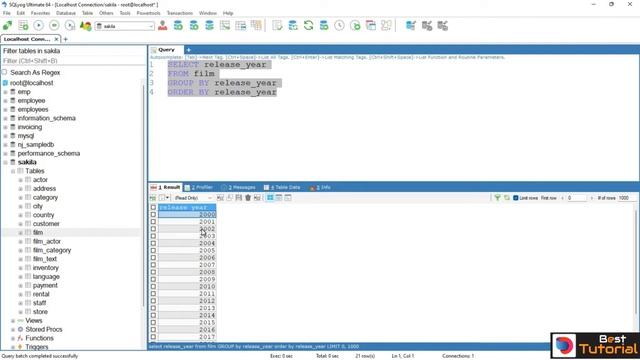Click the Create New Connection toolbar icon
Image resolution: width=640 pixels, height=360 pixels.
coord(7,26)
